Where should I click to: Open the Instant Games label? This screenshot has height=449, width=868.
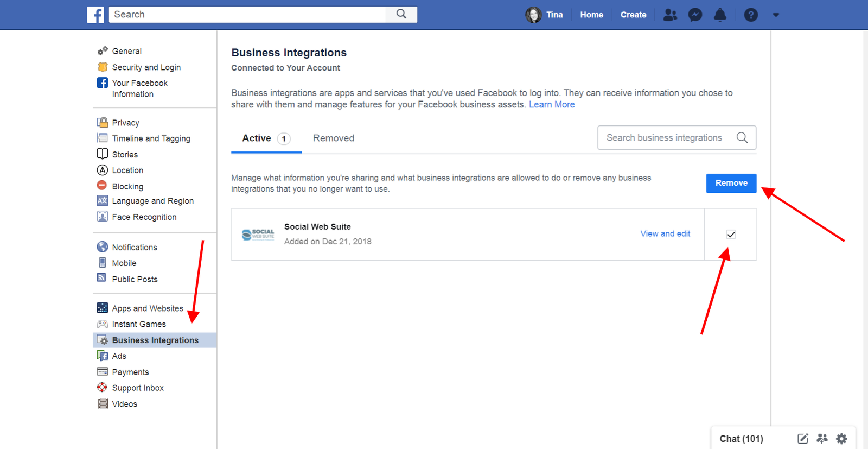139,324
